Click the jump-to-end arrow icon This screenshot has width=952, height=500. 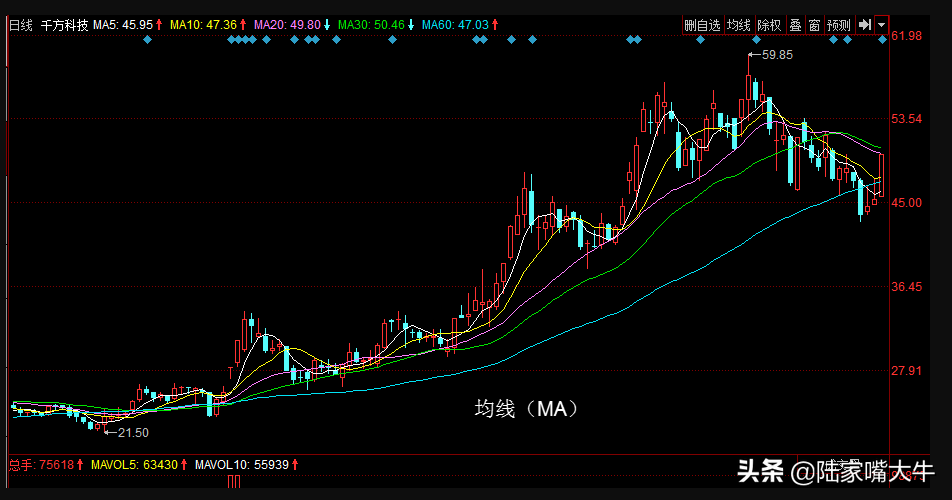coord(865,24)
